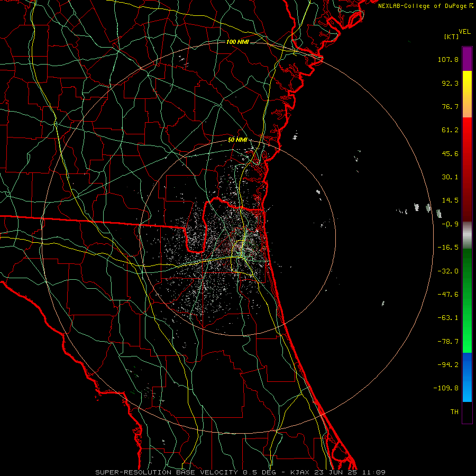Viewport: 476px width, 476px height.
Task: Click the VEL legend heading
Action: 464,31
